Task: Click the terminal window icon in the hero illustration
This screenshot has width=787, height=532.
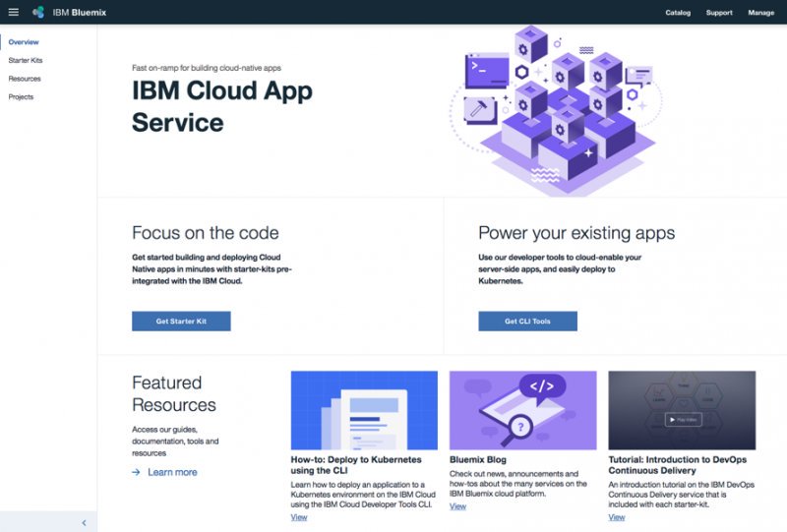Action: click(x=487, y=70)
